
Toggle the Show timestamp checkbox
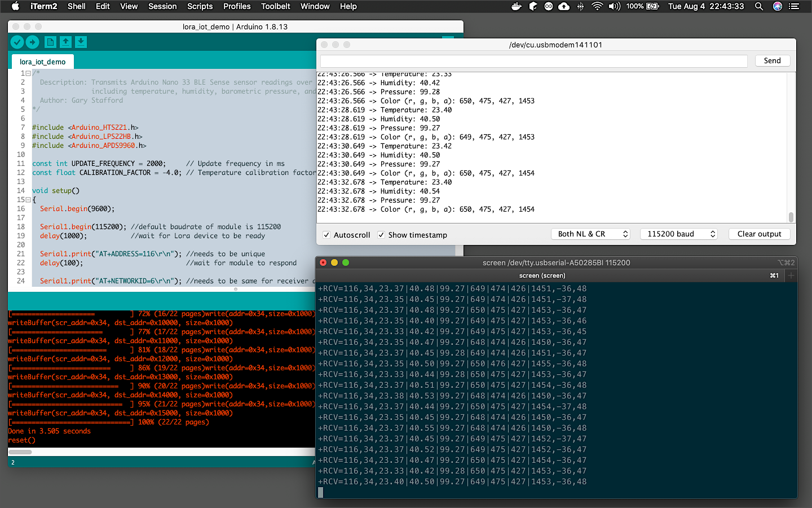(x=381, y=235)
